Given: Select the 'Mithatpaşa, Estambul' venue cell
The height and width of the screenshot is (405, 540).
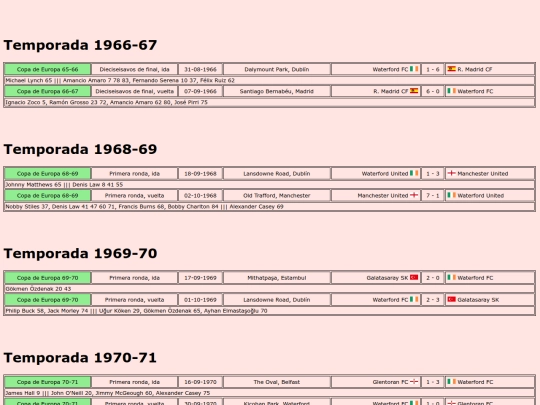Looking at the screenshot, I should click(277, 278).
